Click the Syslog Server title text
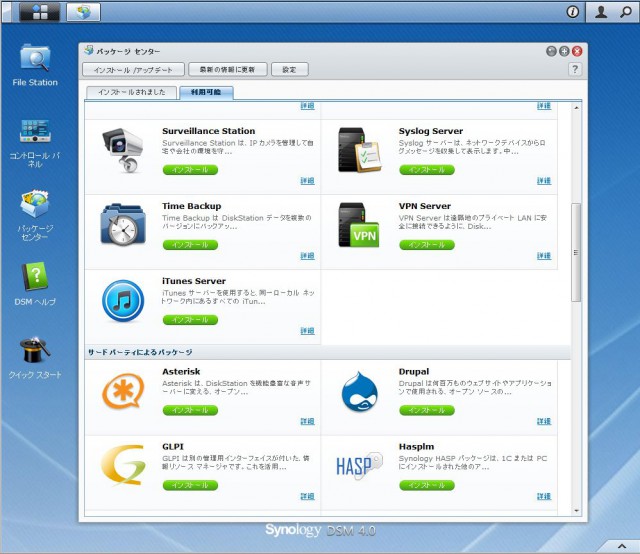Image resolution: width=640 pixels, height=554 pixels. point(431,131)
